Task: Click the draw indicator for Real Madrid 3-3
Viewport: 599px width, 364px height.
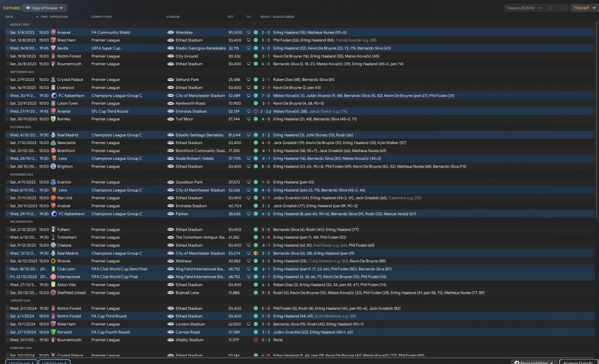Action: [256, 253]
